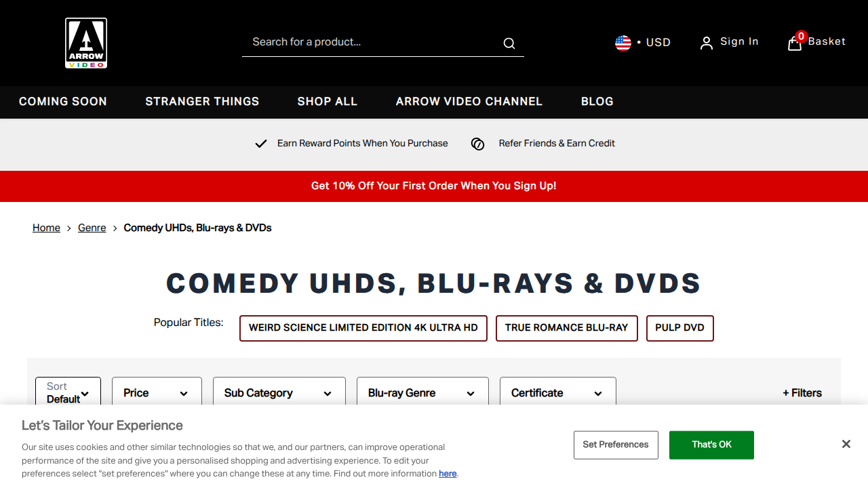This screenshot has width=868, height=488.
Task: Open the Sort Default dropdown
Action: tap(68, 392)
